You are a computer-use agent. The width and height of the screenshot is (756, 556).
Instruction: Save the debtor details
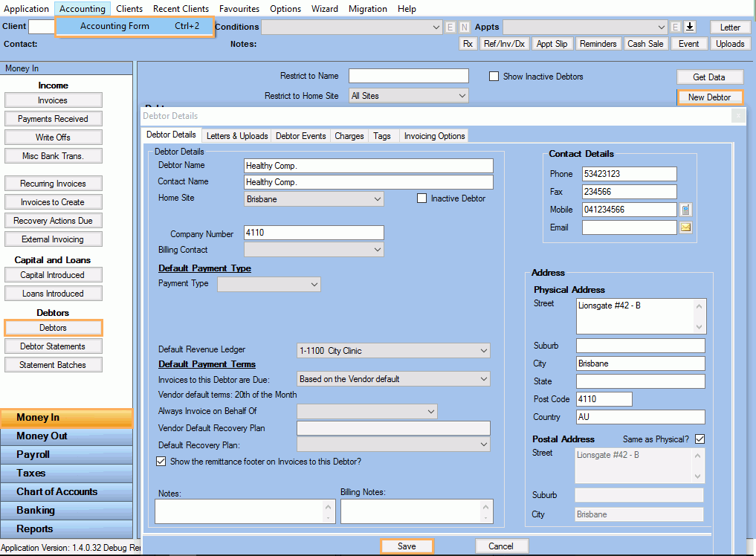407,545
